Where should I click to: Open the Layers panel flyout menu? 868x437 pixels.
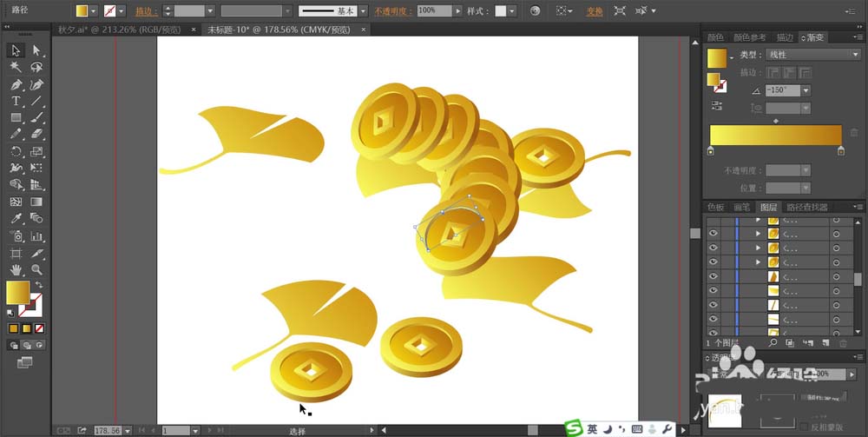tap(858, 207)
